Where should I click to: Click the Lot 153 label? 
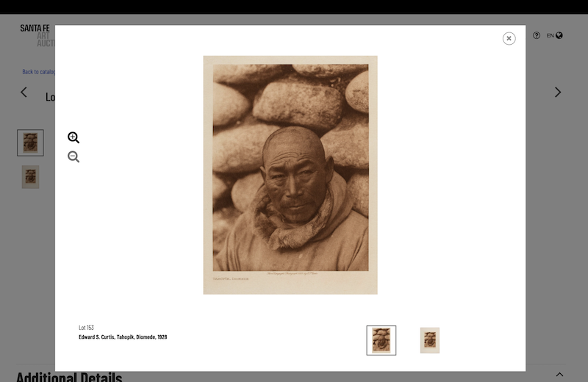(x=86, y=328)
